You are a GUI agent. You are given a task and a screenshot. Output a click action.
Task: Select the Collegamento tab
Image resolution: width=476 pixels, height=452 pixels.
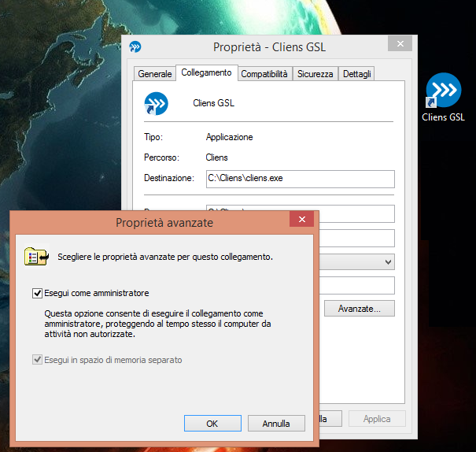tap(206, 73)
